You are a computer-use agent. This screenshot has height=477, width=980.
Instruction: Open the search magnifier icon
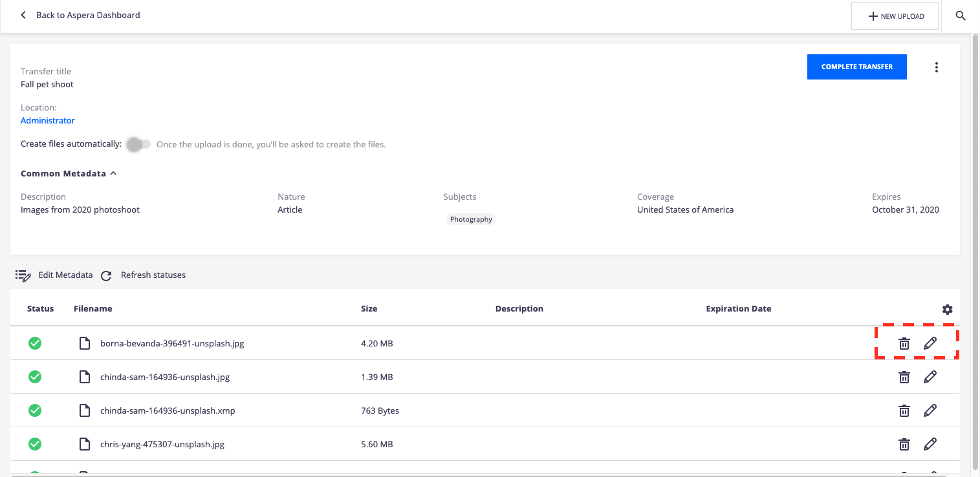[961, 16]
